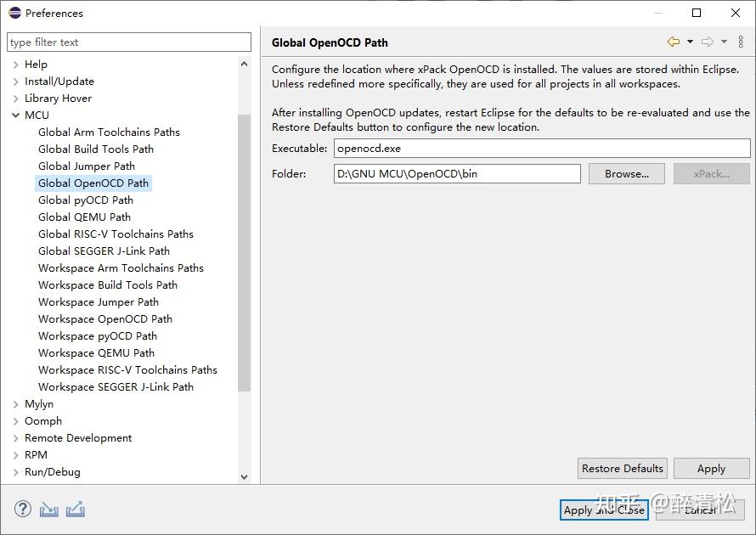Expand the Install/Update tree node

(16, 82)
